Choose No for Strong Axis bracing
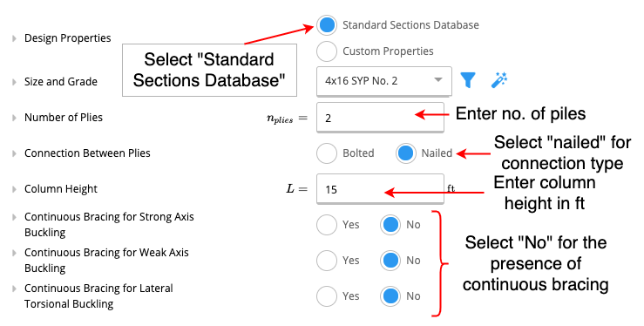 pyautogui.click(x=390, y=225)
